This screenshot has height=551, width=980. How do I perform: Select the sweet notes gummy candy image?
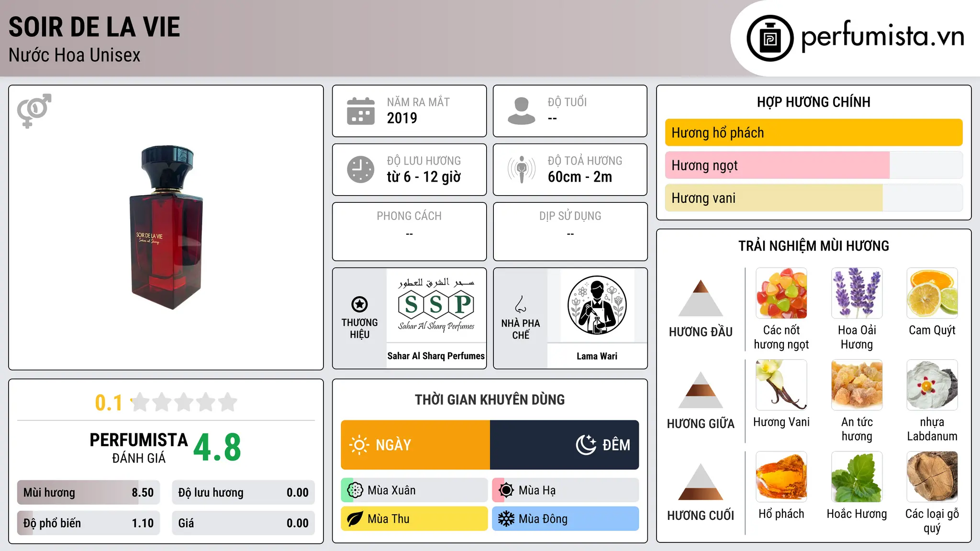781,293
